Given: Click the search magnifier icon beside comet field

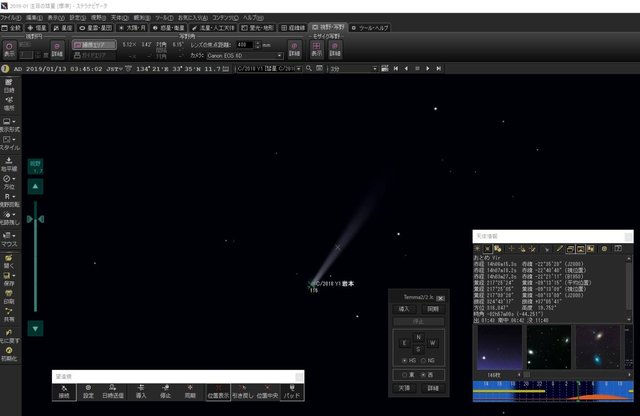Looking at the screenshot, I should click(309, 69).
